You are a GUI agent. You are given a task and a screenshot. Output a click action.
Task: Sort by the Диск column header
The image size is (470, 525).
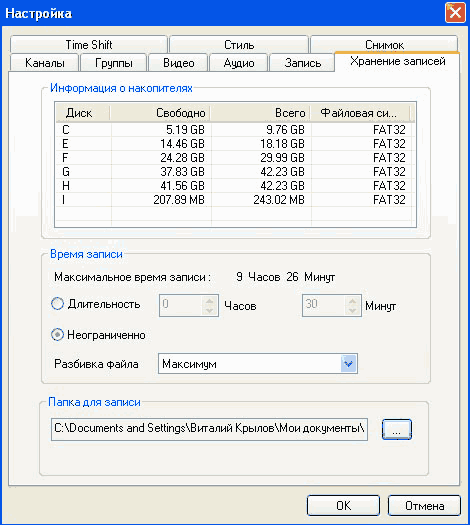point(83,113)
